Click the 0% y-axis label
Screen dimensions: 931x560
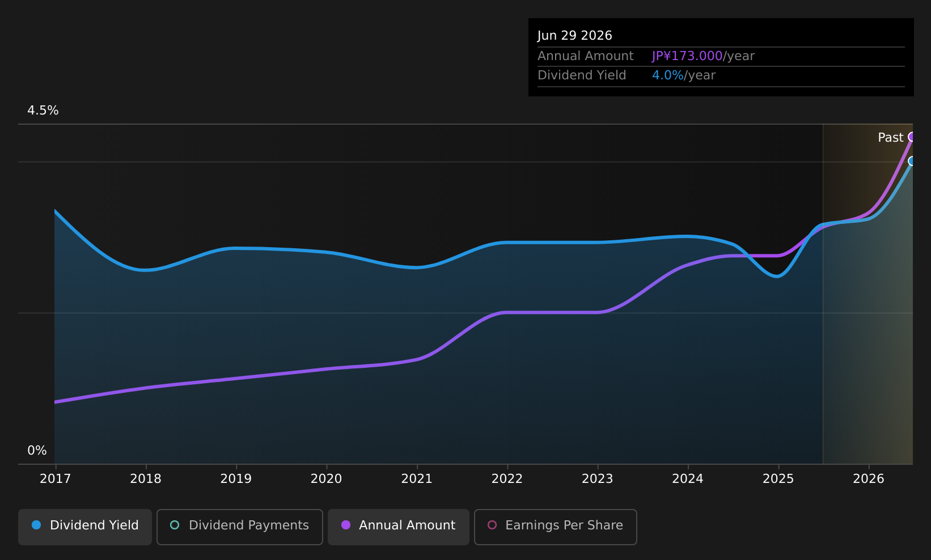(37, 451)
